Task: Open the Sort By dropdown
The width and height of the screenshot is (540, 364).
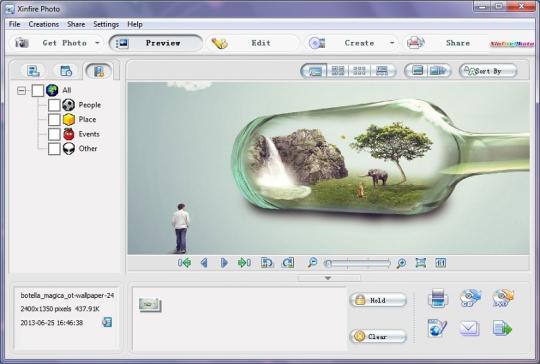Action: [x=488, y=71]
